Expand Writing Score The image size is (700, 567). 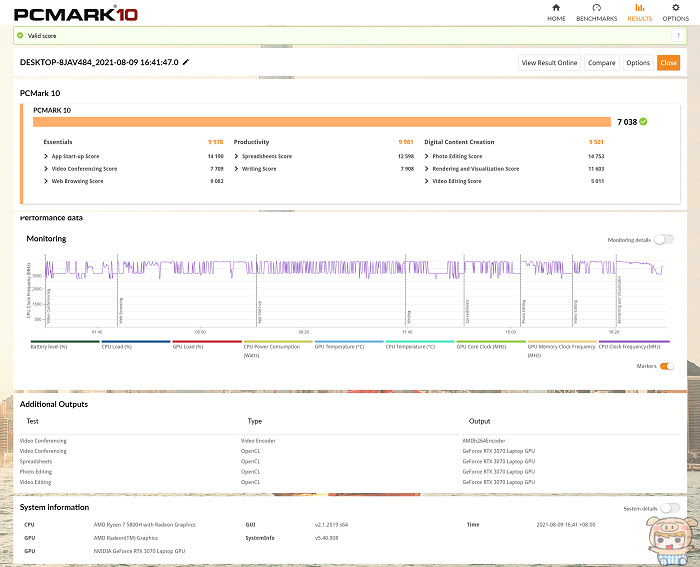click(236, 169)
